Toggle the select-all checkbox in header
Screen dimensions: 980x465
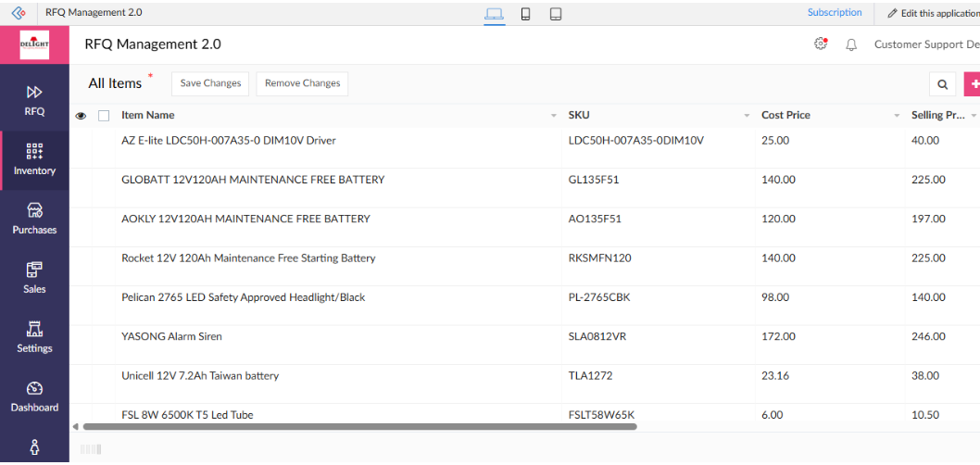pyautogui.click(x=104, y=116)
